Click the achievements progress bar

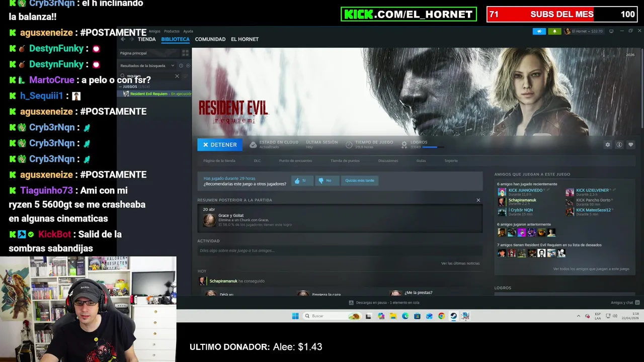point(433,147)
